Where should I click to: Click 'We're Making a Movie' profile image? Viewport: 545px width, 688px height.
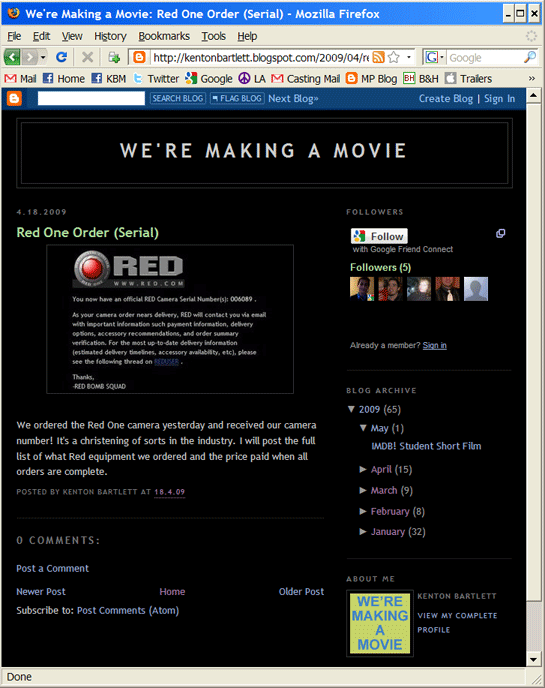point(380,623)
